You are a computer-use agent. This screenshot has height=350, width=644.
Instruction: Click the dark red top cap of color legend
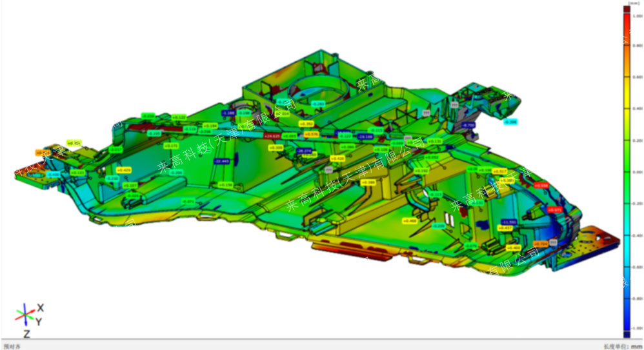[627, 9]
